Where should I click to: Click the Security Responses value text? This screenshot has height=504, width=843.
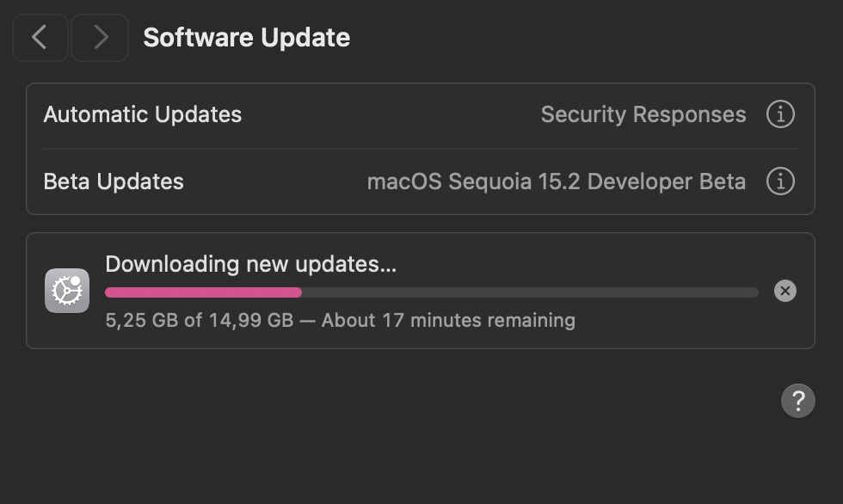[x=643, y=114]
